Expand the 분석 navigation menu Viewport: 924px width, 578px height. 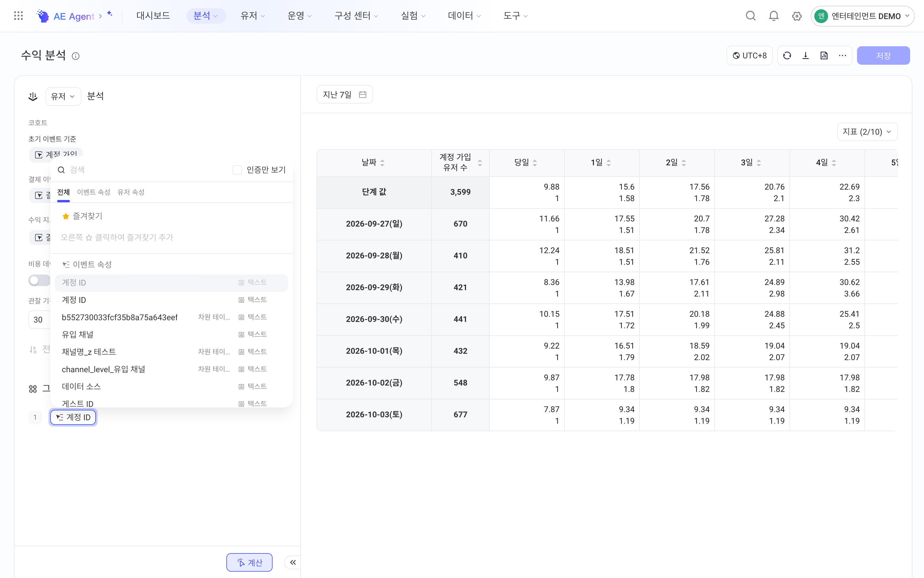(206, 16)
